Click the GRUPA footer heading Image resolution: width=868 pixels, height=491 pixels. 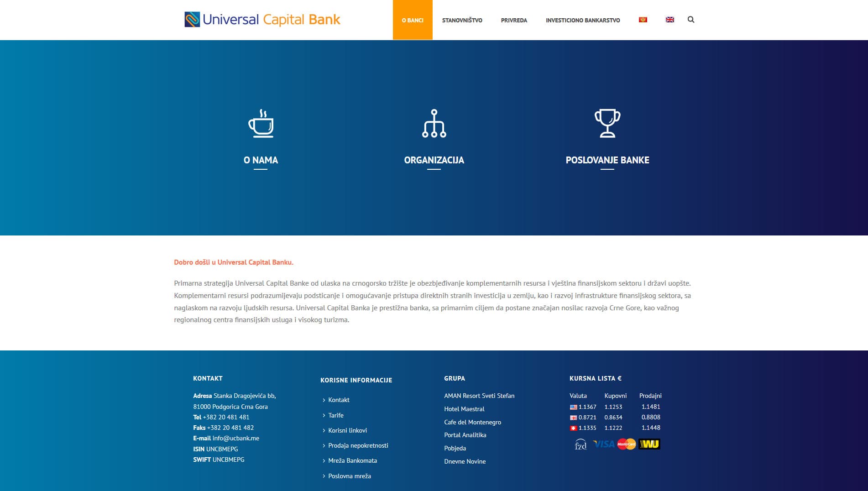[455, 378]
